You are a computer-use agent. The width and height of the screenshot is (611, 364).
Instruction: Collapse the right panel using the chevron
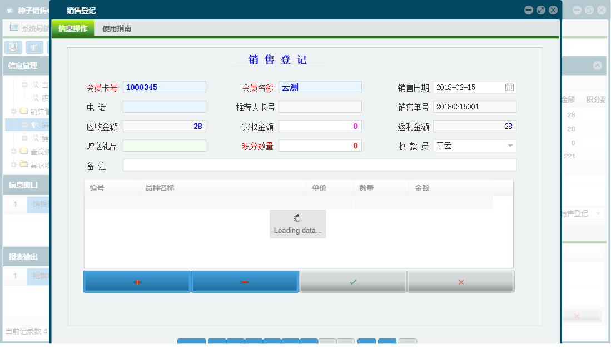(598, 65)
